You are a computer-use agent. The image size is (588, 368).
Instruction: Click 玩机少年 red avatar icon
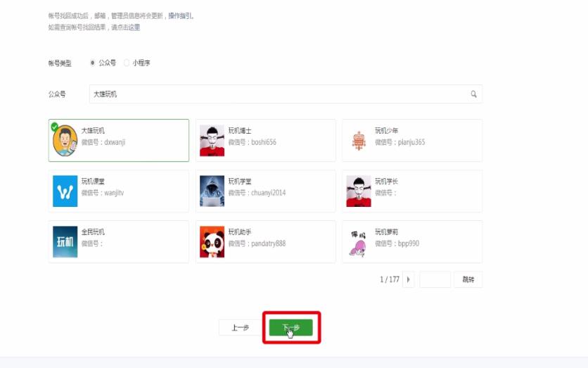pyautogui.click(x=359, y=141)
